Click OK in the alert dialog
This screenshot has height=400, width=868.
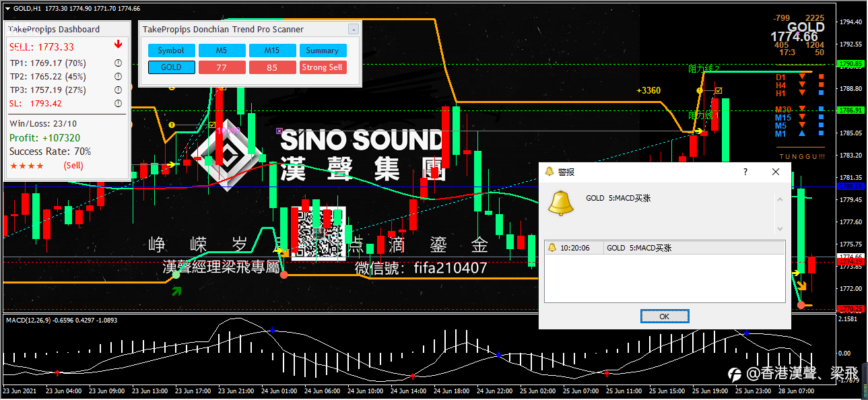665,316
